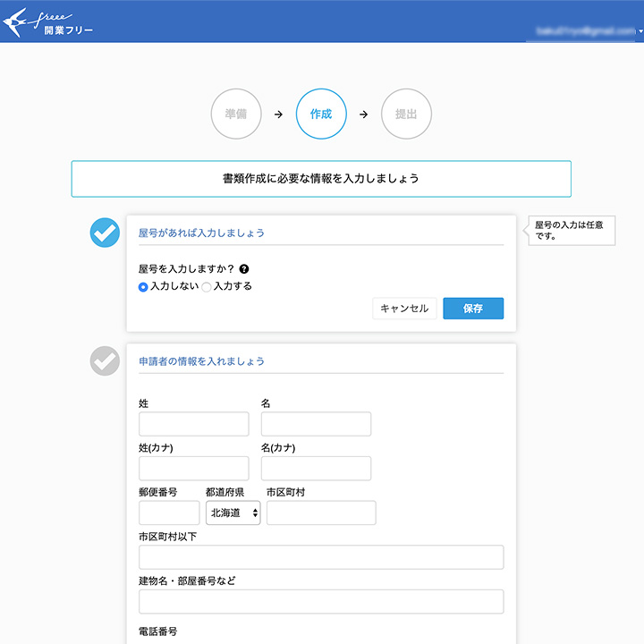The width and height of the screenshot is (644, 644).
Task: Click the blue checkmark next to 屋号 section
Action: click(x=105, y=233)
